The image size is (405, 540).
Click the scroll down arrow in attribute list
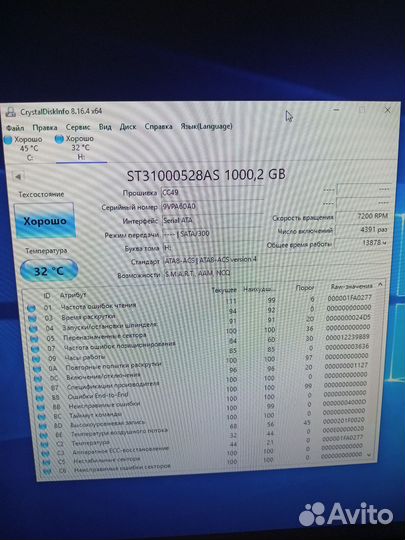click(x=370, y=455)
